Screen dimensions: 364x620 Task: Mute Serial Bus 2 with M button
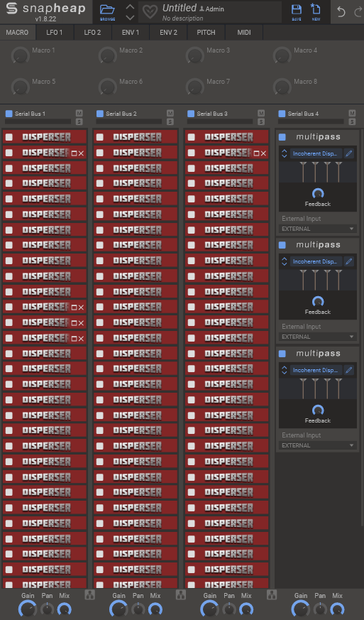(x=170, y=114)
